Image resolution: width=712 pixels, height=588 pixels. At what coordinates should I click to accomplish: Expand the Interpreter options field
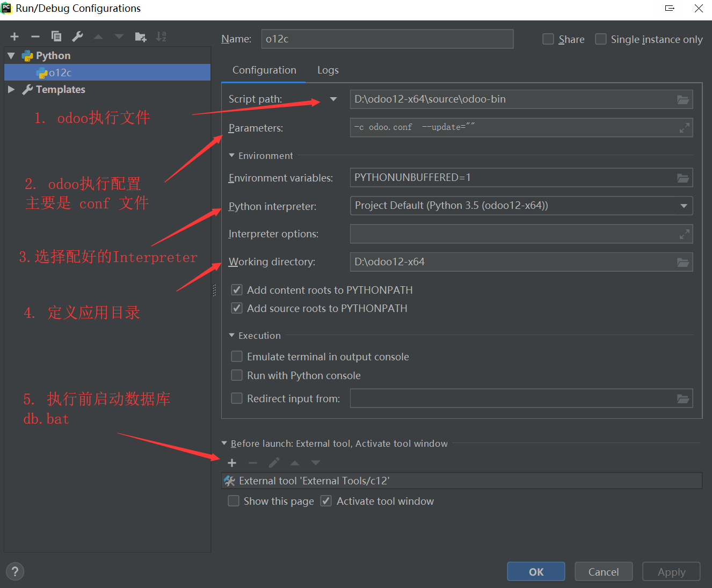[x=684, y=234]
